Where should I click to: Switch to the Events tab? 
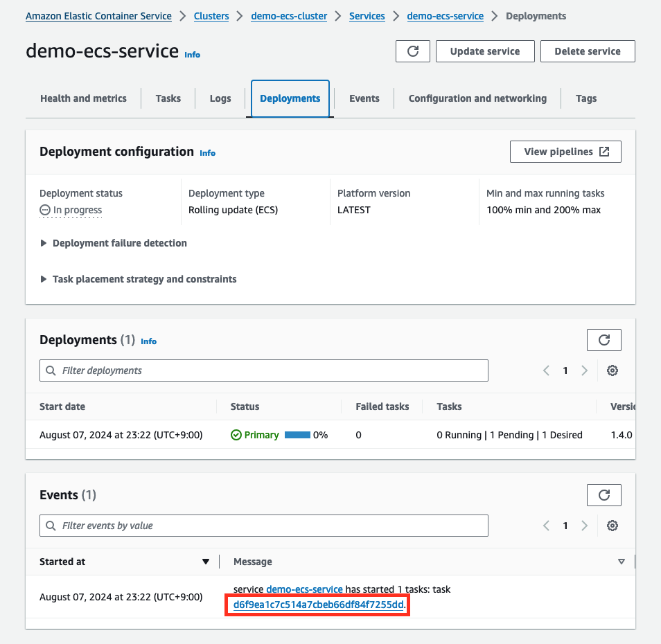pos(364,98)
